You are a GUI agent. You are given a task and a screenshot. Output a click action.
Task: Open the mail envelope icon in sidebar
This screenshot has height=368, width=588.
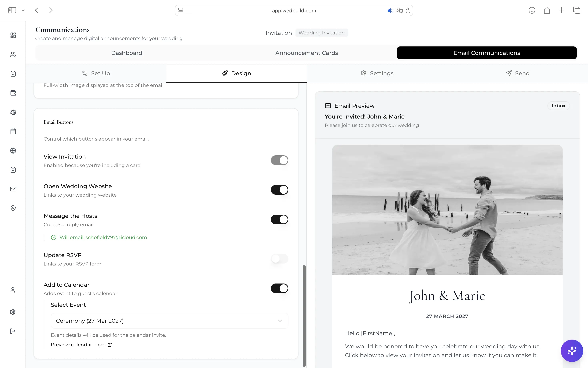pyautogui.click(x=13, y=189)
